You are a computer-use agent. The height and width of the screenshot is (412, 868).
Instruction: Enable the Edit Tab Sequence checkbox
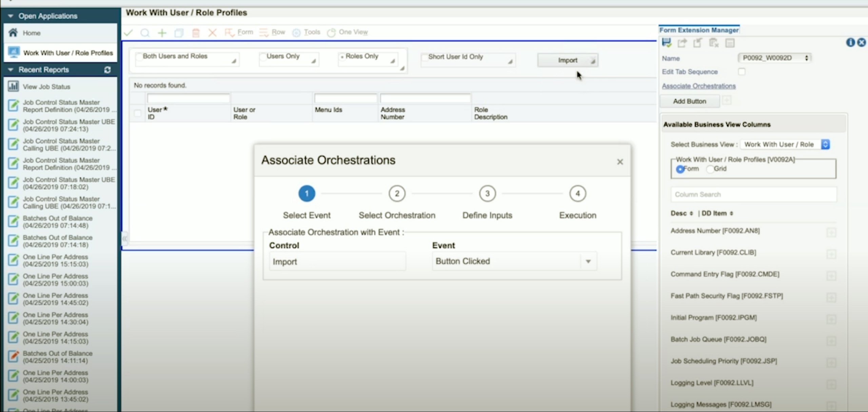[x=742, y=71]
